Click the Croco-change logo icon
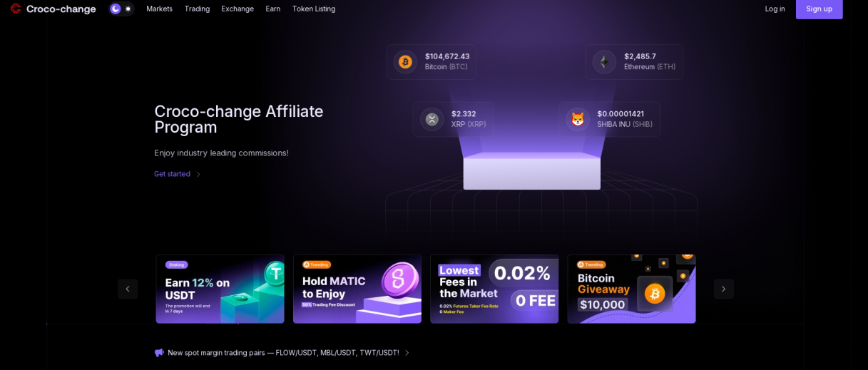868x370 pixels. pos(16,9)
